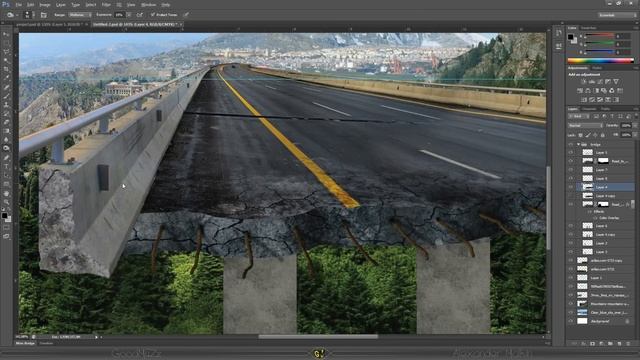This screenshot has height=360, width=640.
Task: Select the Move tool
Action: click(6, 35)
